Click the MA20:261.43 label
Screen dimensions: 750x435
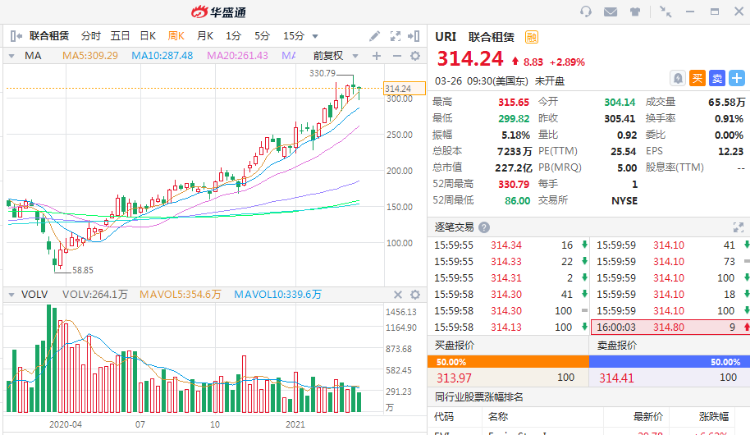point(237,56)
